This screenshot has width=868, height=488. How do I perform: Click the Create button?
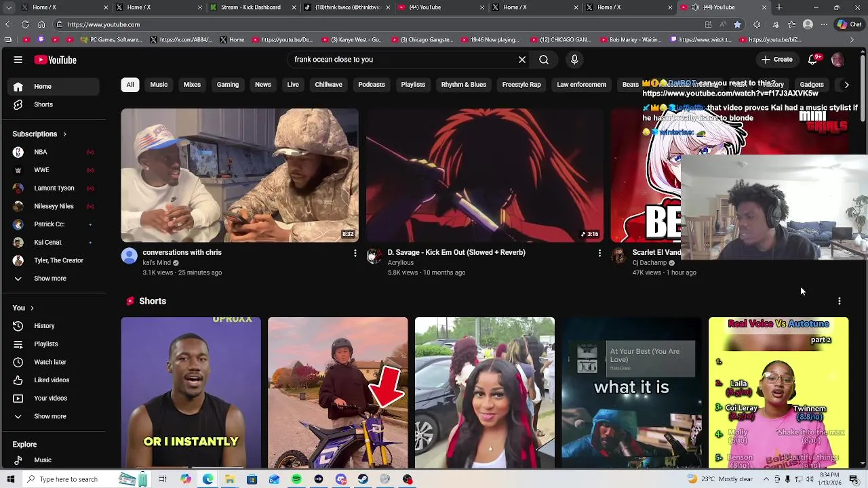click(x=777, y=60)
